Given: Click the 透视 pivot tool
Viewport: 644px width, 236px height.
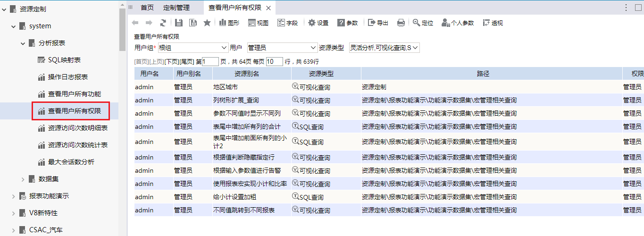Looking at the screenshot, I should (493, 23).
